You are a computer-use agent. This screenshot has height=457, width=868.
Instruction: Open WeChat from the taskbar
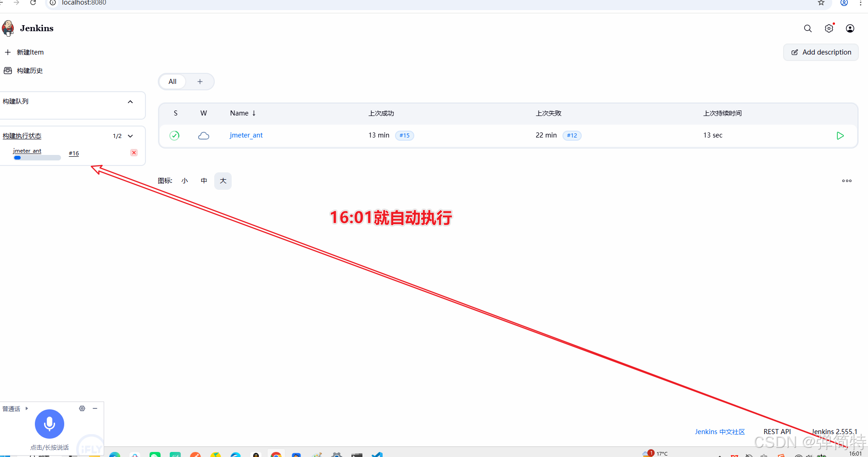point(155,455)
